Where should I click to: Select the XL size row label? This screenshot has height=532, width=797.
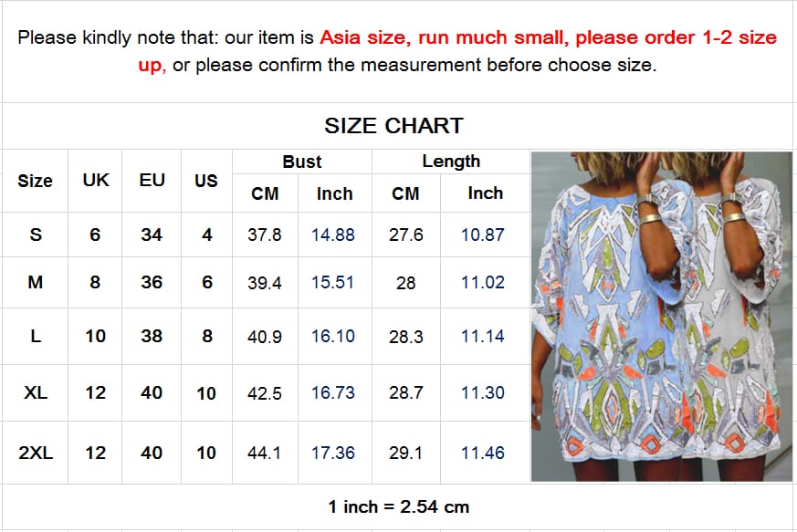click(36, 392)
